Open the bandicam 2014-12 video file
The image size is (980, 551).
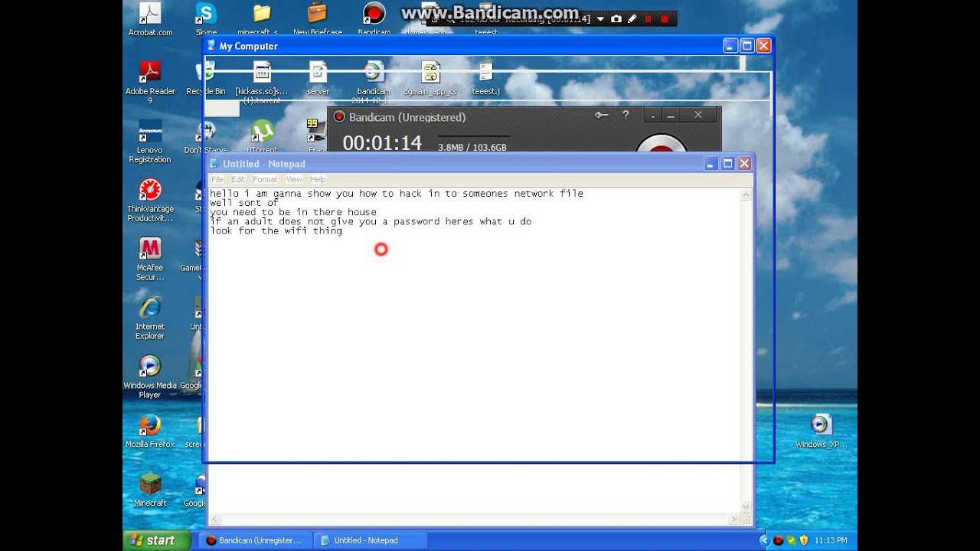pos(374,83)
